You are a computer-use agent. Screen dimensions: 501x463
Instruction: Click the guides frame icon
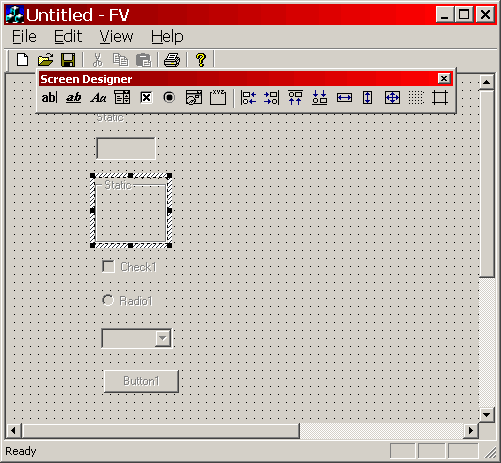point(440,98)
